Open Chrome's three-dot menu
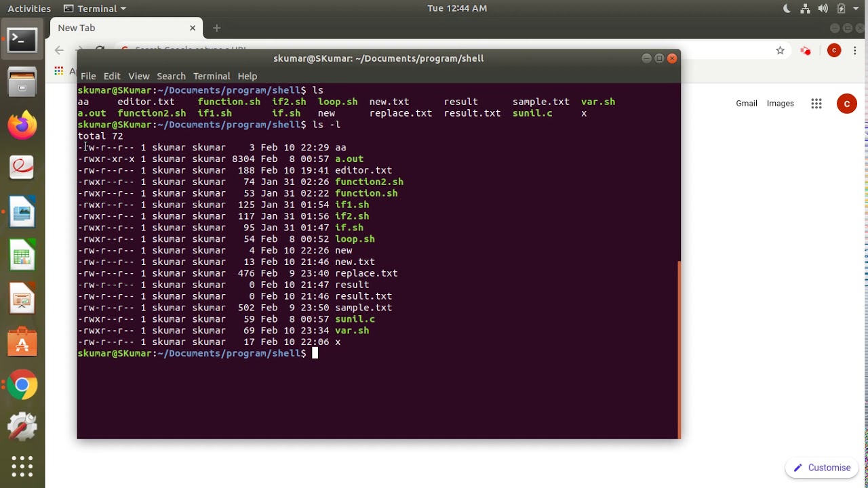868x488 pixels. [856, 50]
